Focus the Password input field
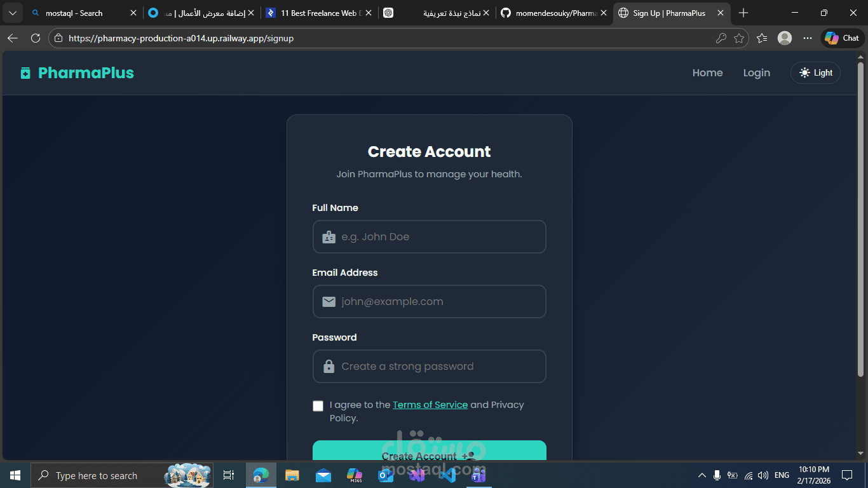Viewport: 868px width, 488px height. 429,367
